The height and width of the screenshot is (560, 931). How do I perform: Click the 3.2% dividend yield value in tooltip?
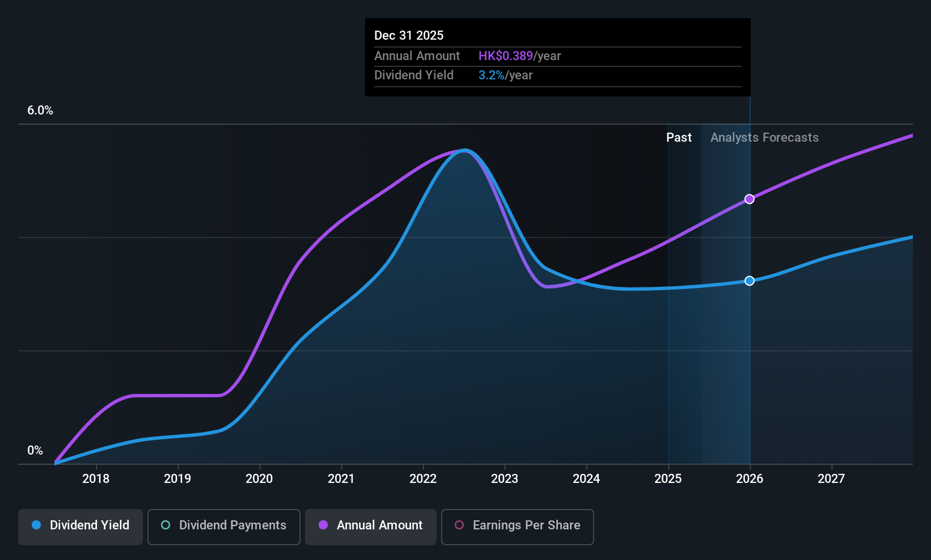[492, 75]
